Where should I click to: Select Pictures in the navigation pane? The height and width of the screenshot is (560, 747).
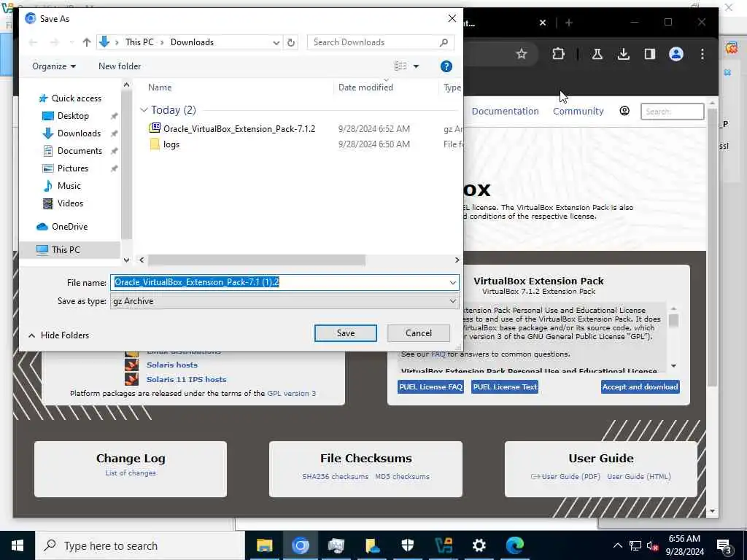(72, 168)
